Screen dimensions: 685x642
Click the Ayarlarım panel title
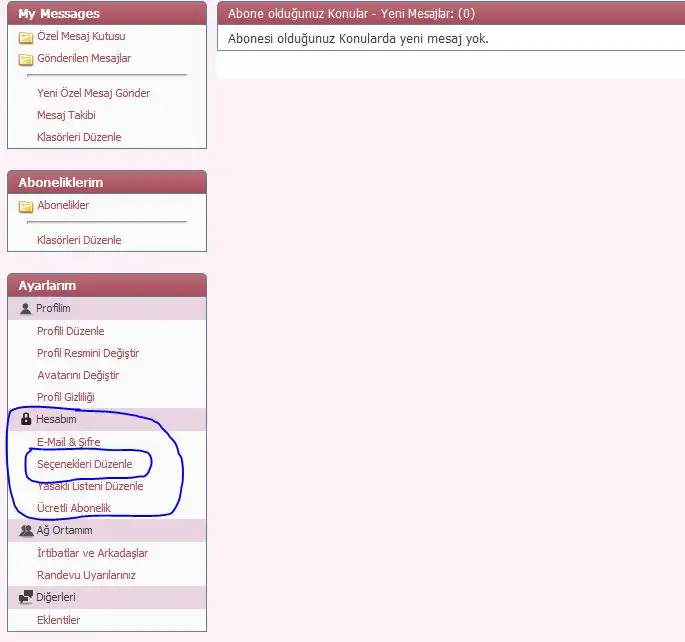[x=47, y=286]
